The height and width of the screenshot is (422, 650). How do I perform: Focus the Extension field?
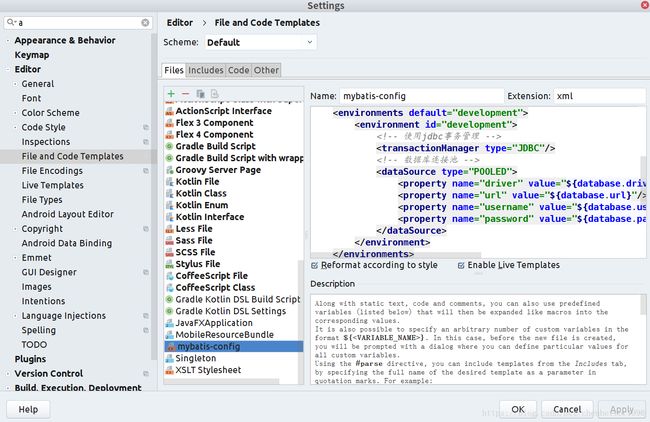pyautogui.click(x=599, y=96)
